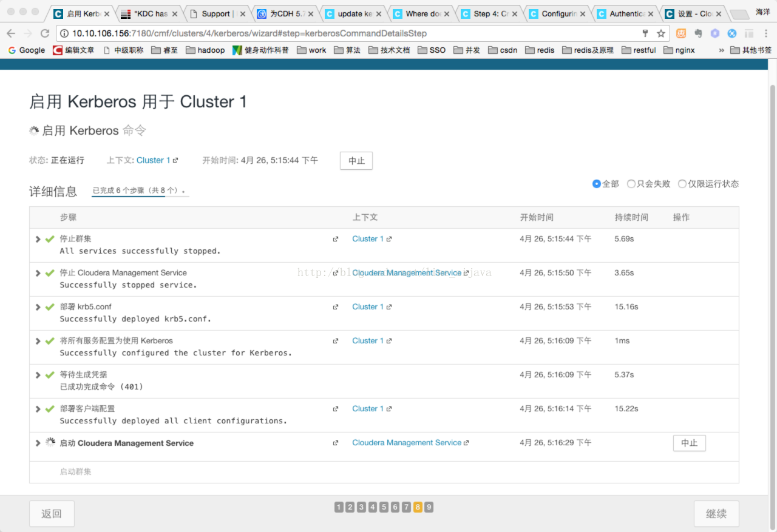
Task: Click the 持续时间 column header
Action: pyautogui.click(x=631, y=217)
